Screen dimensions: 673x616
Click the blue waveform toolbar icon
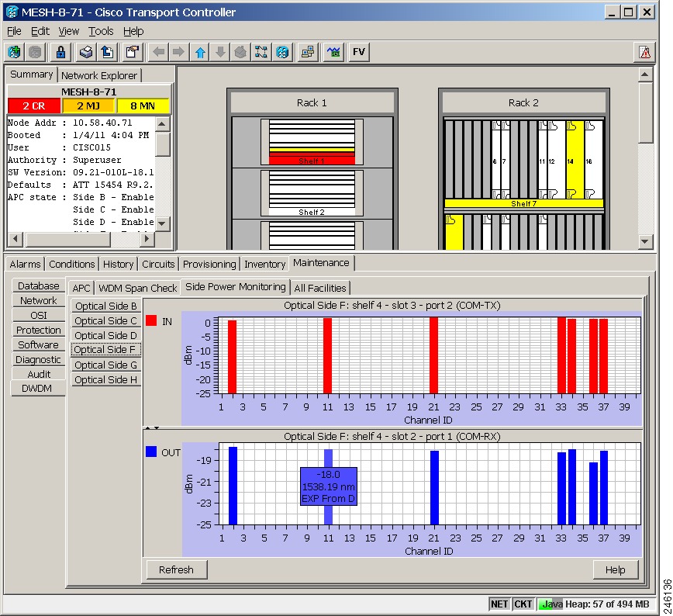pyautogui.click(x=333, y=53)
